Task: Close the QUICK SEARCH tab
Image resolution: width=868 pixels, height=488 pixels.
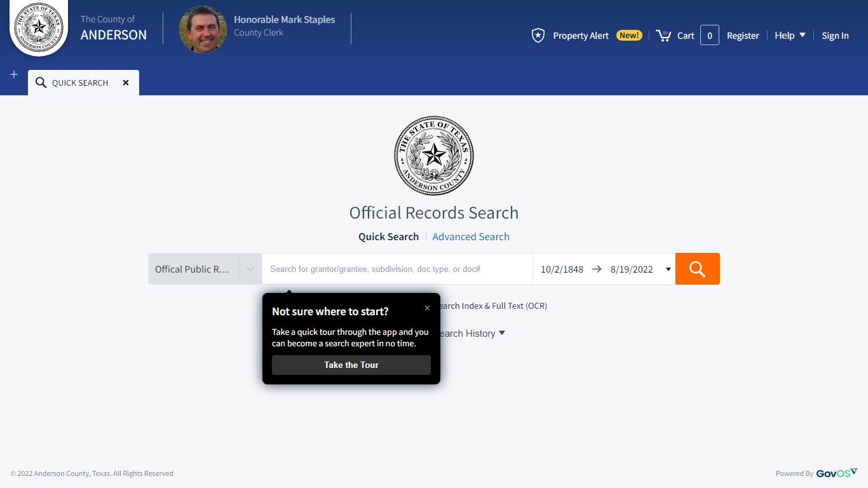Action: tap(126, 83)
